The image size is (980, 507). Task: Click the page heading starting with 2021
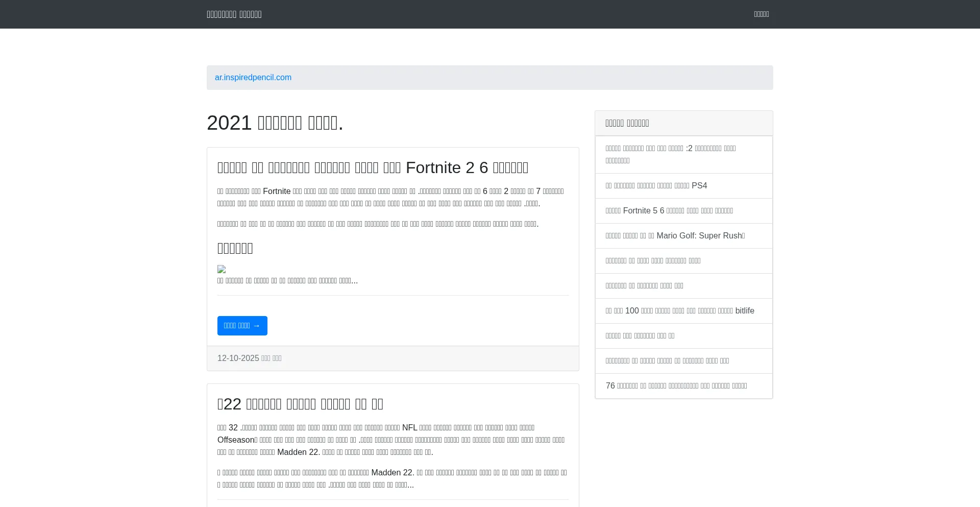(x=275, y=123)
